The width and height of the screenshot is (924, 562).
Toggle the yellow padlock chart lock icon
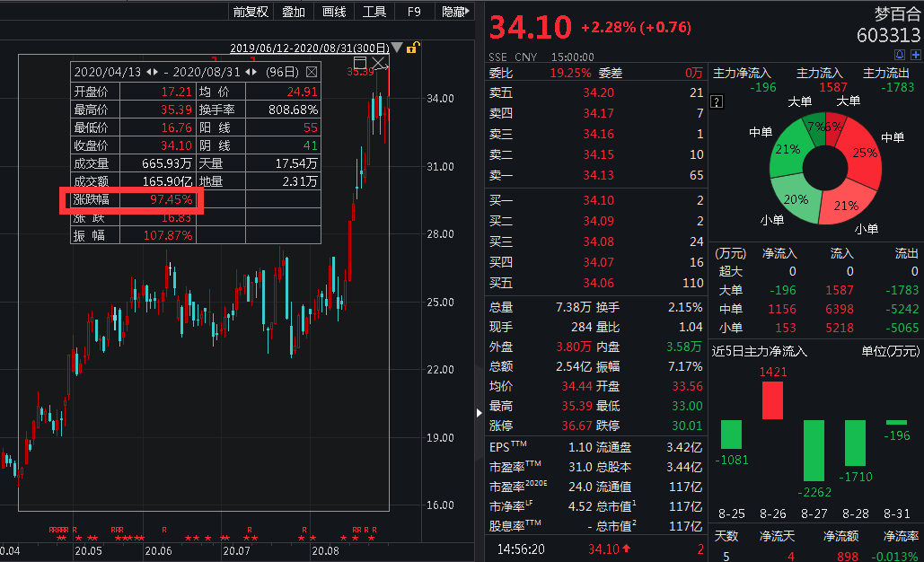(412, 48)
